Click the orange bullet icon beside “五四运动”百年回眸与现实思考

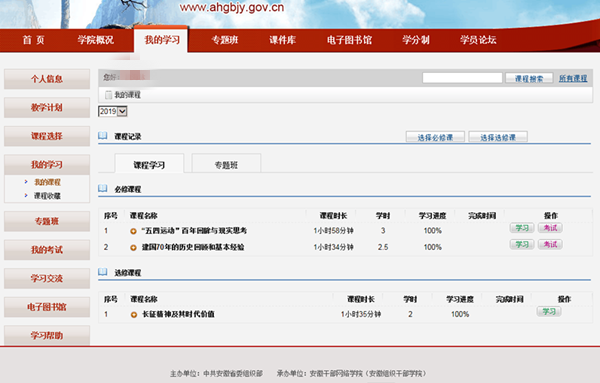pos(133,231)
